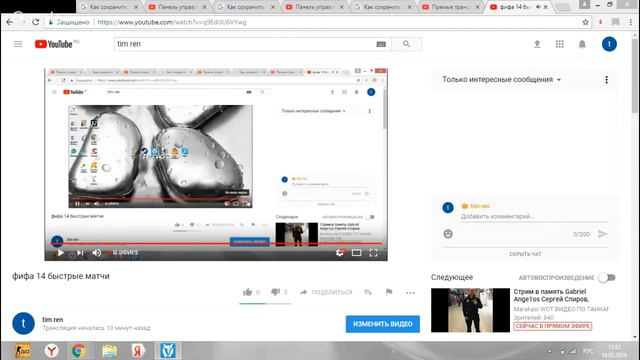Open the chat three-dot options menu

click(606, 80)
